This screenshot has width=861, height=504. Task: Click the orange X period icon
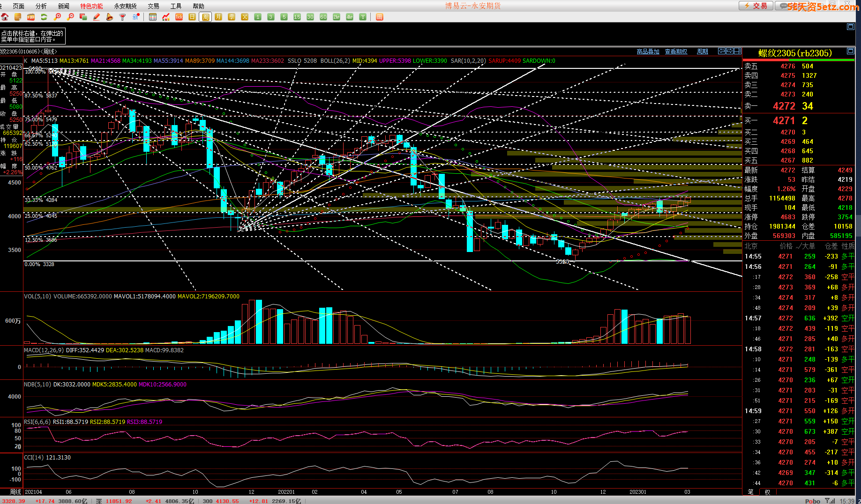(x=245, y=17)
